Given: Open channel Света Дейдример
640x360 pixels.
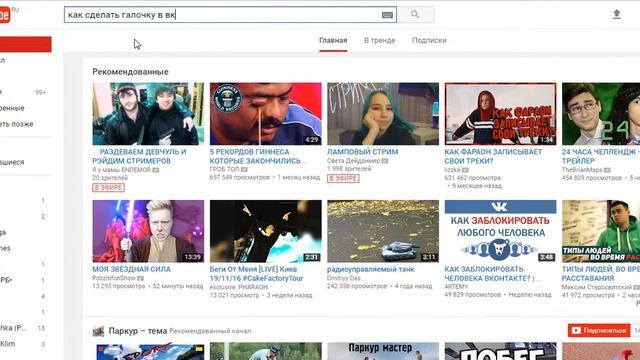Looking at the screenshot, I should coord(353,161).
